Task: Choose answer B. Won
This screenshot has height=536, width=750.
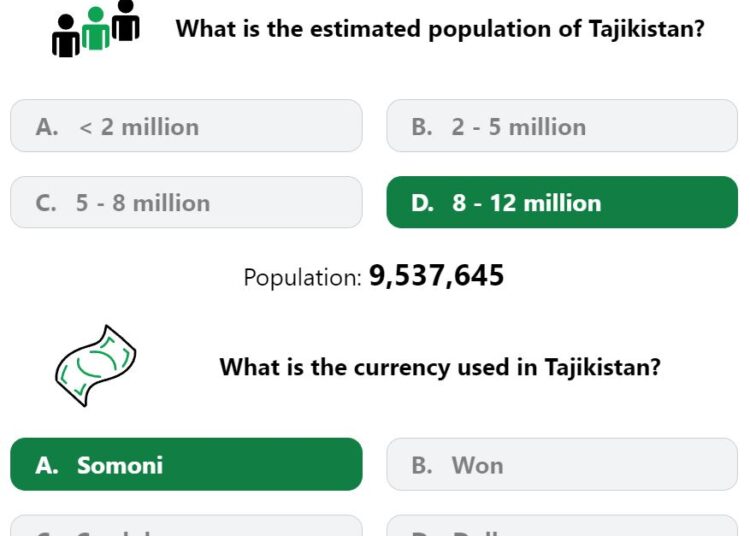Action: 562,464
